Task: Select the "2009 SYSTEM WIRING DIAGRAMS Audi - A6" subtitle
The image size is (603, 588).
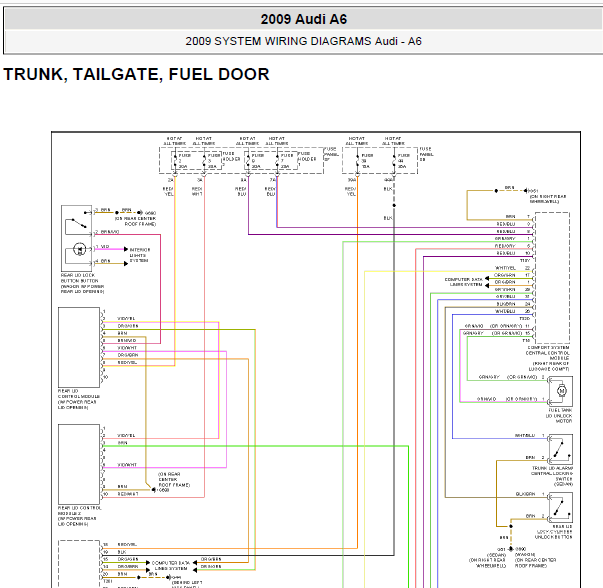Action: [303, 41]
